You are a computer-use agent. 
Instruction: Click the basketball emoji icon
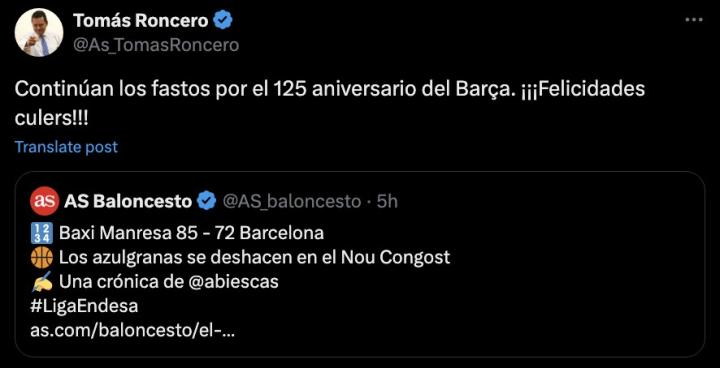point(42,258)
